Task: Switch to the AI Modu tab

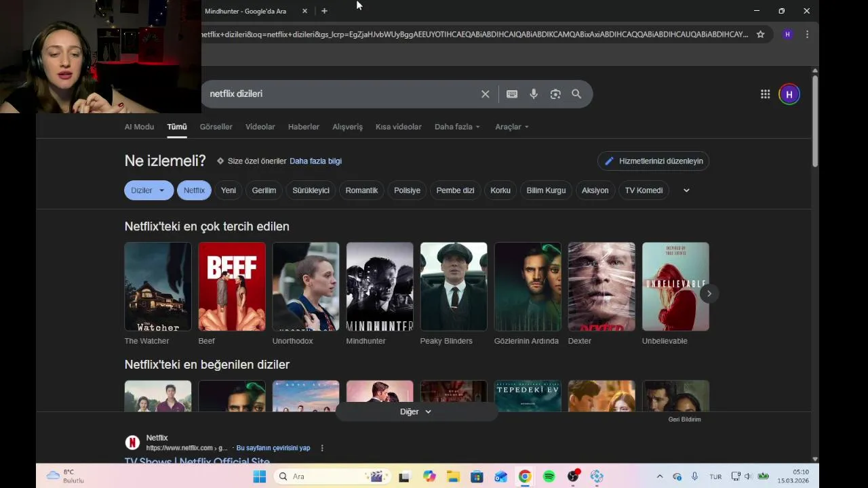Action: coord(139,127)
